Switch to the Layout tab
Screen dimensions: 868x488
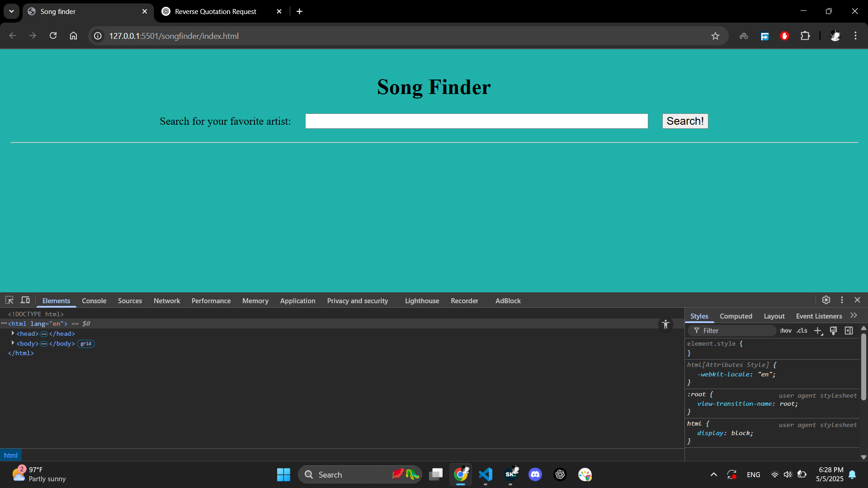click(x=774, y=316)
